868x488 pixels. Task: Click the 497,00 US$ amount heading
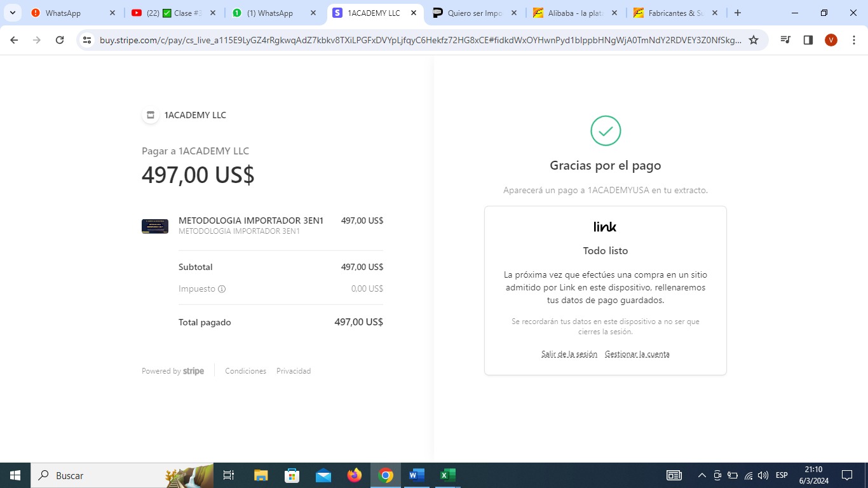[x=198, y=175]
